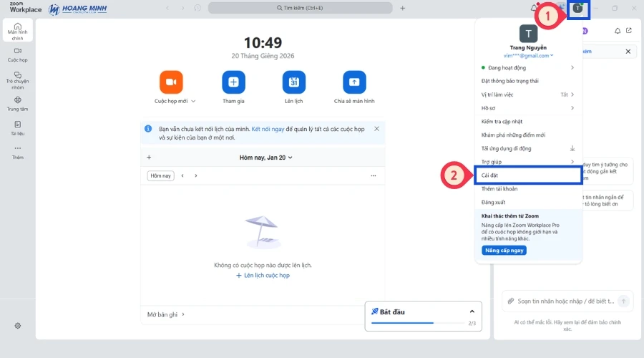Expand the 'Đang hoạt động' status submenu
Image resolution: width=644 pixels, height=358 pixels.
[x=572, y=68]
